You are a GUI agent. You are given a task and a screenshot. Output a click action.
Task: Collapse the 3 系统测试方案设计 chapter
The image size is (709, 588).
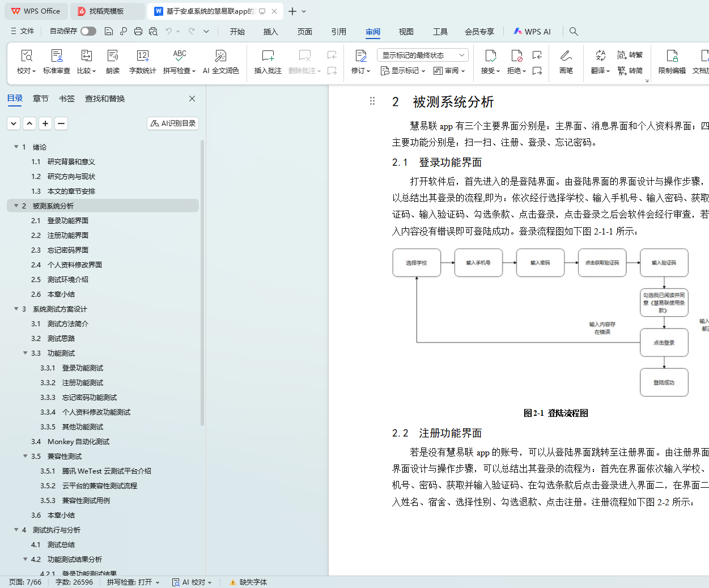tap(16, 309)
